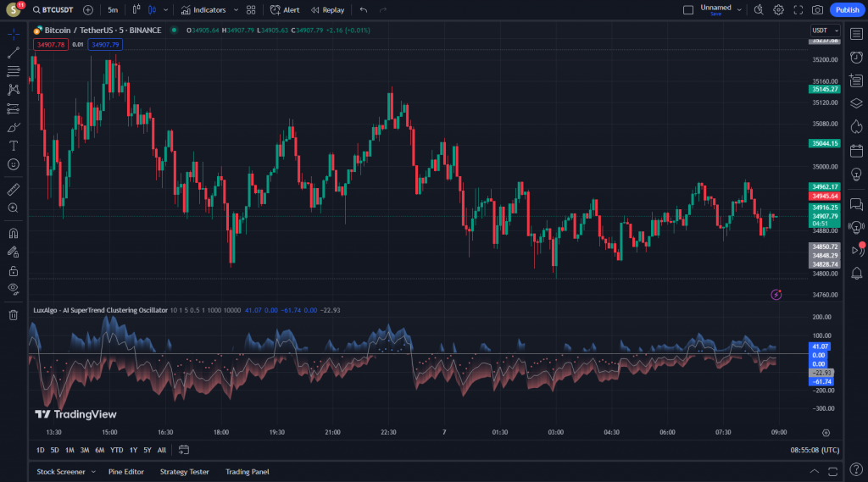Select the brush drawing tool

14,127
